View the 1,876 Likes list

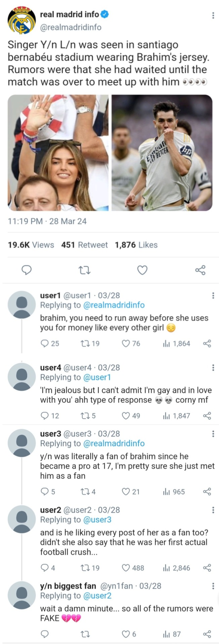[136, 245]
